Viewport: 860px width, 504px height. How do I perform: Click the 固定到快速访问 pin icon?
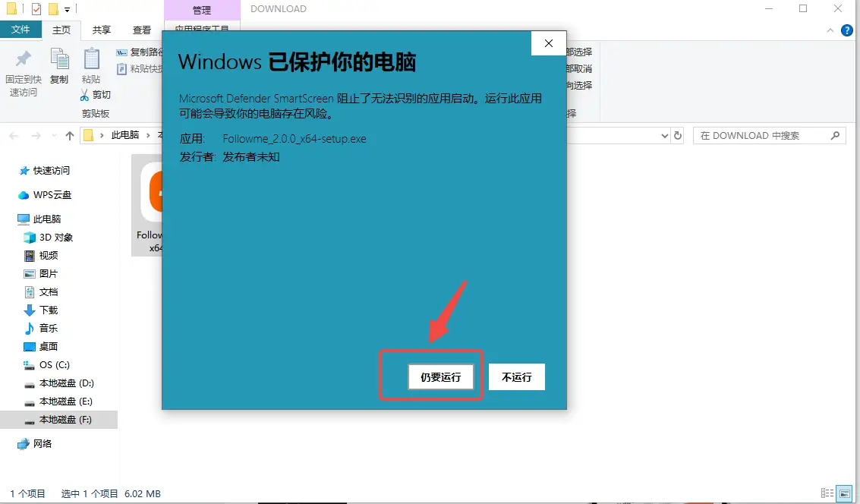click(x=23, y=59)
